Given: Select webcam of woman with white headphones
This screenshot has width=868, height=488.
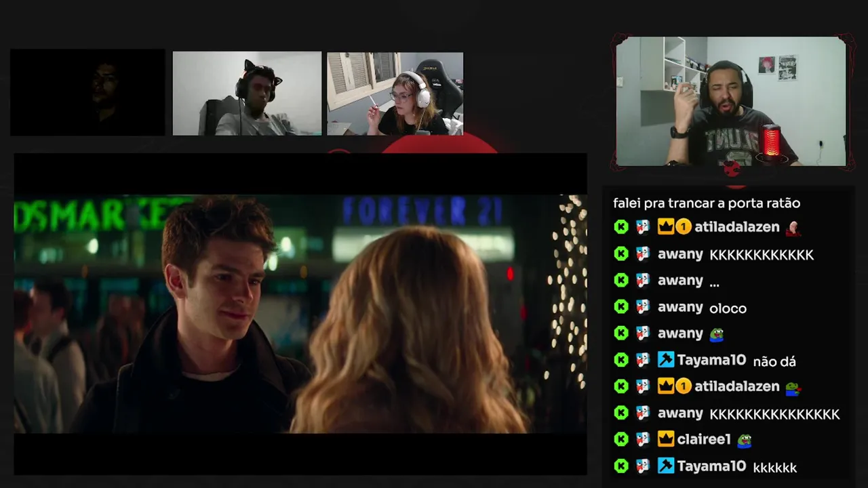Looking at the screenshot, I should pos(395,94).
